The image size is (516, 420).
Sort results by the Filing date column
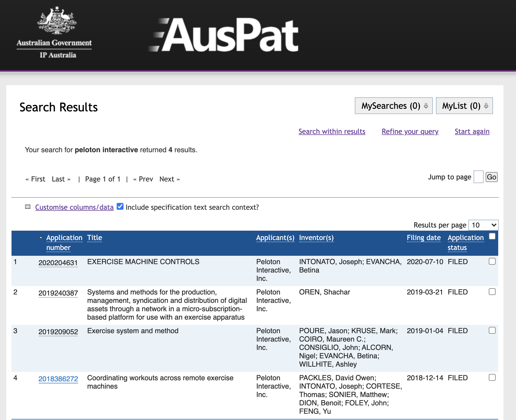point(423,238)
